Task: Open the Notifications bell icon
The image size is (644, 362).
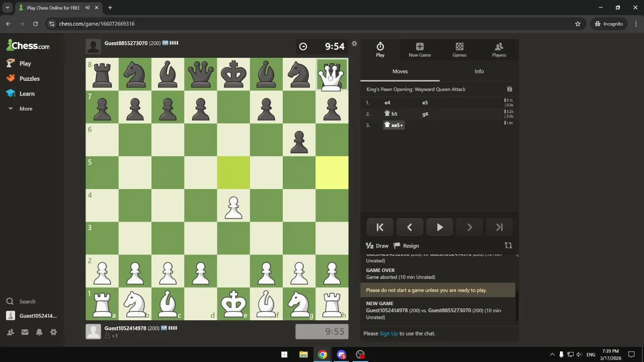Action: pos(39,332)
